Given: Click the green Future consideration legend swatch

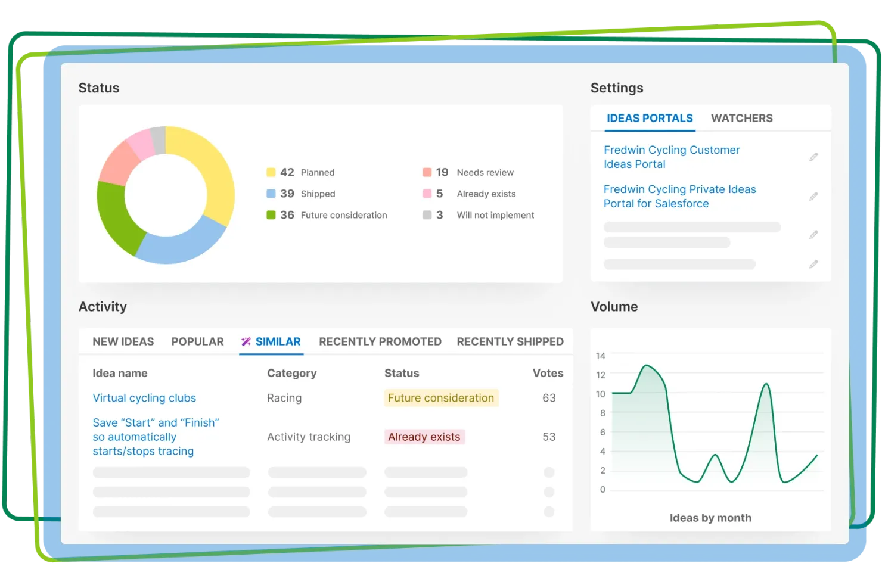Looking at the screenshot, I should [271, 215].
